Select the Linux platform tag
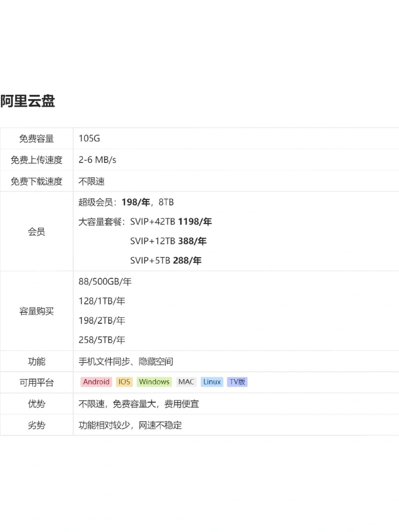399x532 pixels. (x=212, y=382)
